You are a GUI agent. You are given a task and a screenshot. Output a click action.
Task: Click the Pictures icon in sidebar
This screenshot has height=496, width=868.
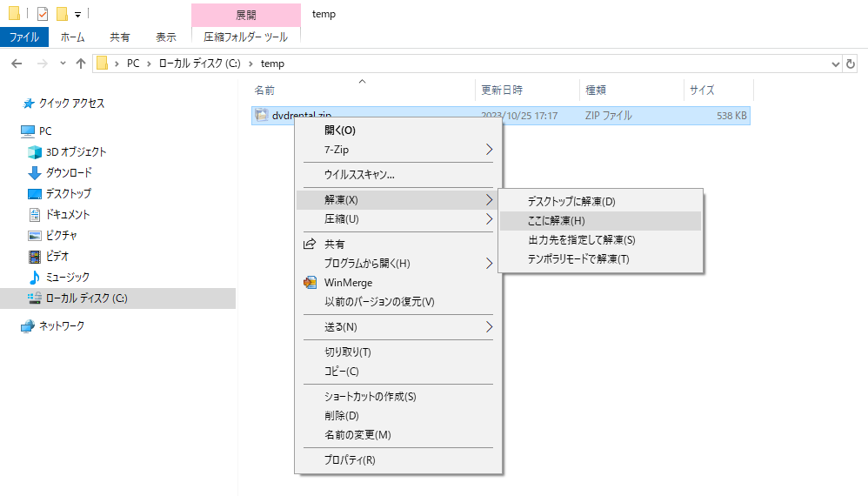click(34, 236)
